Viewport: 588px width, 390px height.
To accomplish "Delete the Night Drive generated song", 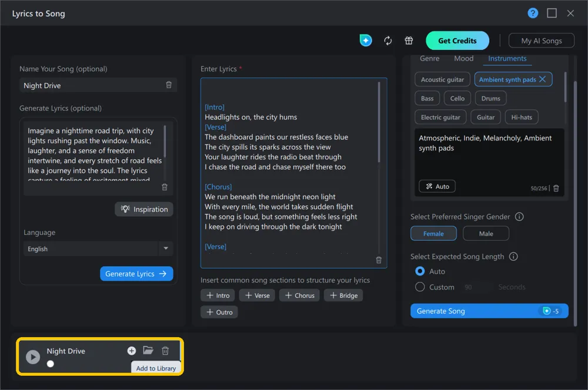I will coord(165,351).
